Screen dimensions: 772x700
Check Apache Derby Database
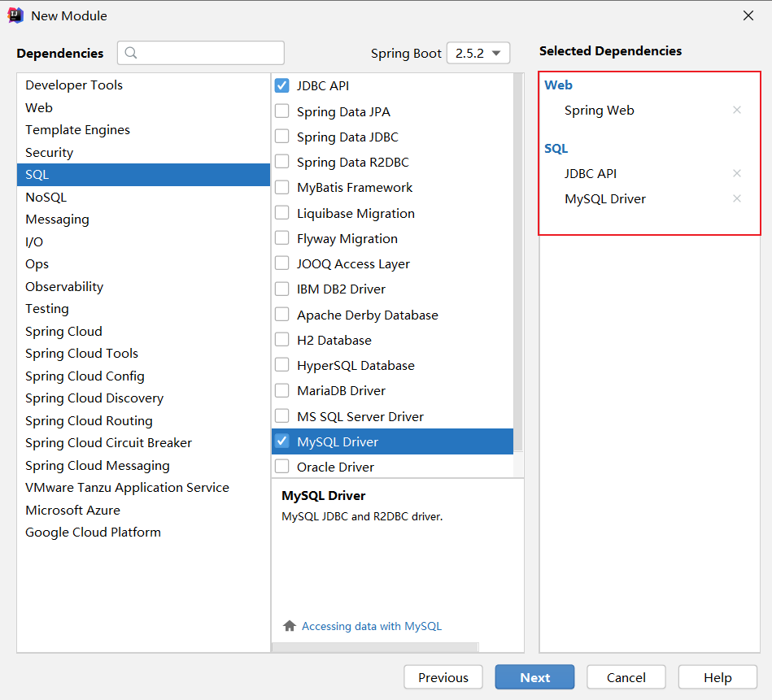click(x=282, y=315)
